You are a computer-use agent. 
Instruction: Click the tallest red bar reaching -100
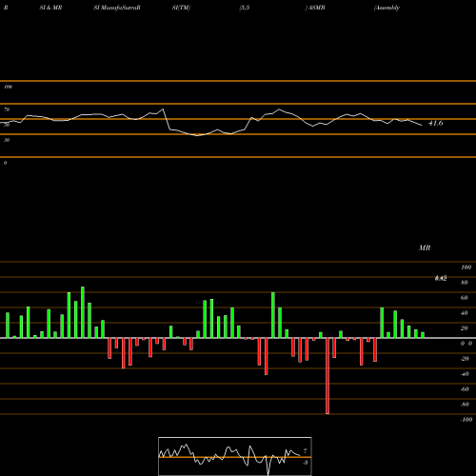tap(327, 376)
